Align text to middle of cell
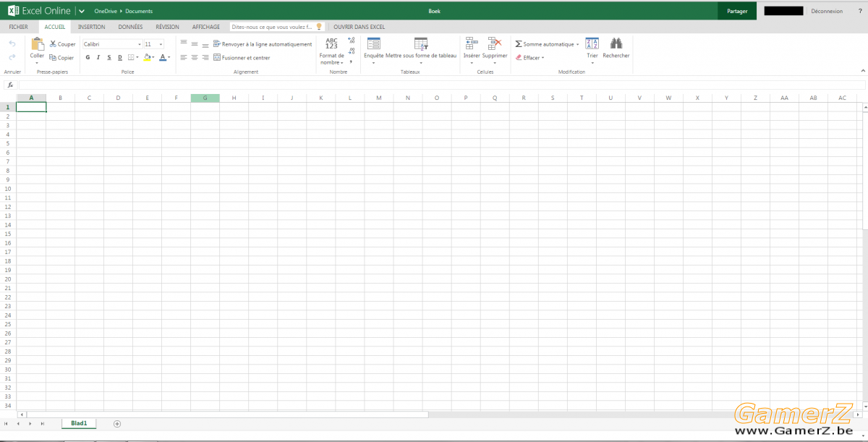The image size is (868, 442). tap(195, 44)
